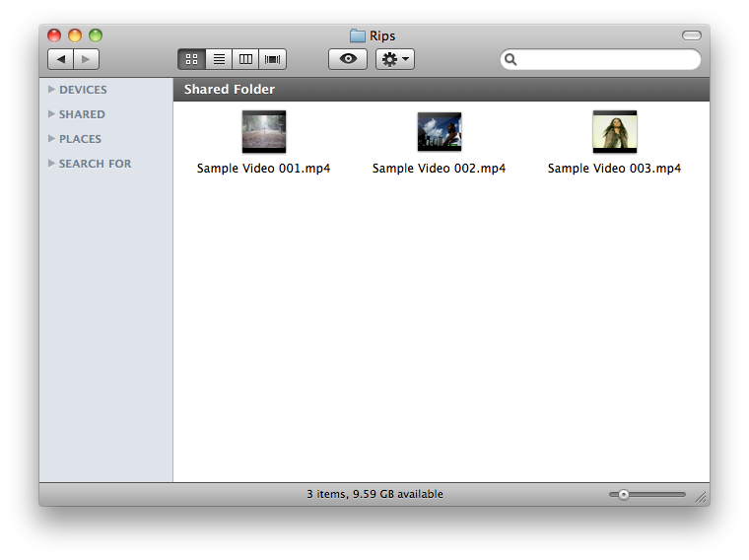Expand the SEARCH FOR sidebar section

(x=52, y=164)
